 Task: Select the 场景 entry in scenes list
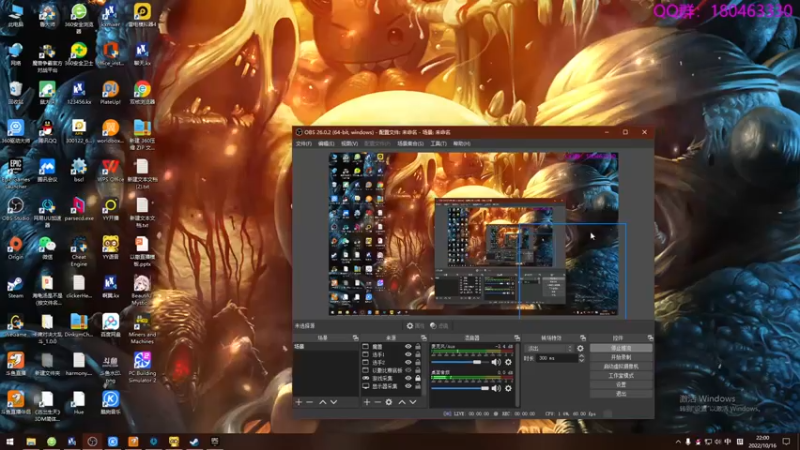326,347
